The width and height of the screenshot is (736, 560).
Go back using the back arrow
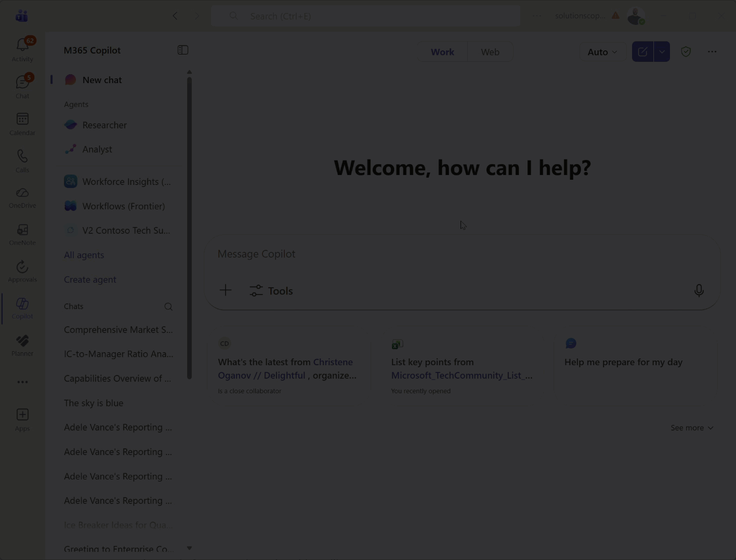pyautogui.click(x=175, y=16)
